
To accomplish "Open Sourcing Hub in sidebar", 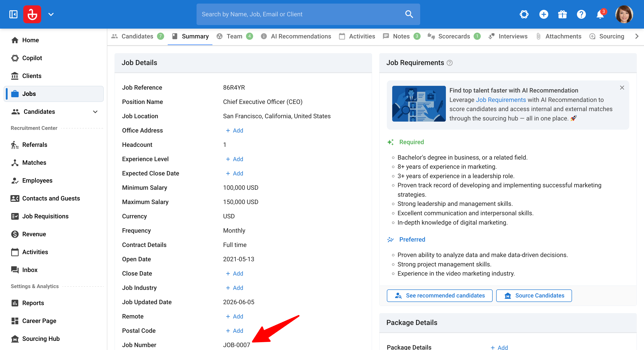I will pos(53,339).
